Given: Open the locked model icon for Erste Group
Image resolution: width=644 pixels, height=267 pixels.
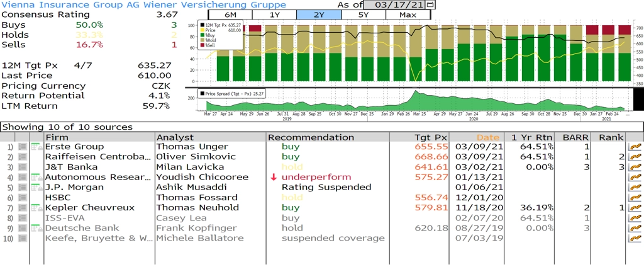Looking at the screenshot, I should click(37, 147).
